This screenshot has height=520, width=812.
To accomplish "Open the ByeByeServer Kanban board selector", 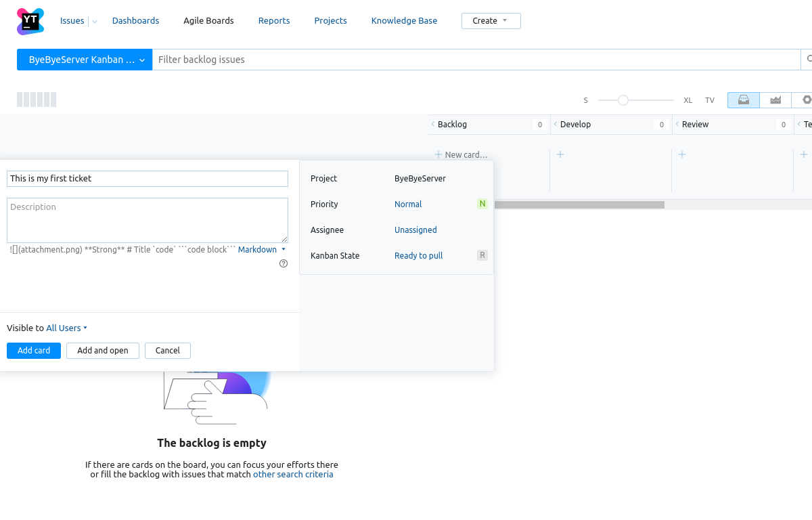I will pos(85,60).
